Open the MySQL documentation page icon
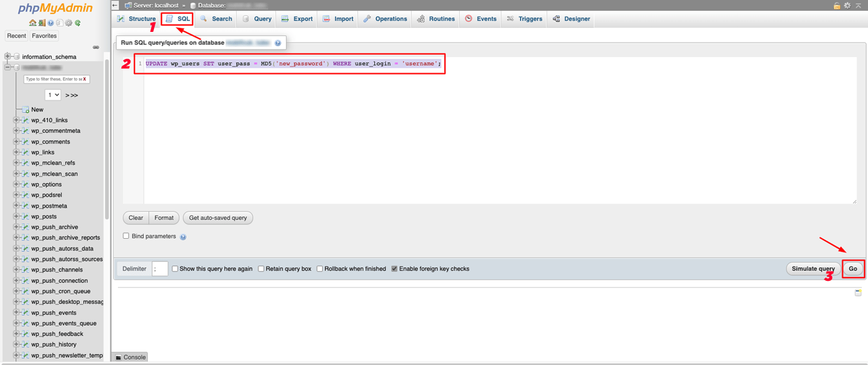This screenshot has height=365, width=868. [60, 22]
